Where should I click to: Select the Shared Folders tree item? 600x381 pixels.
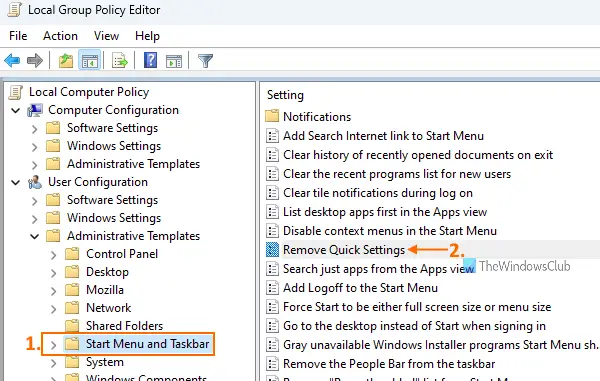point(124,326)
